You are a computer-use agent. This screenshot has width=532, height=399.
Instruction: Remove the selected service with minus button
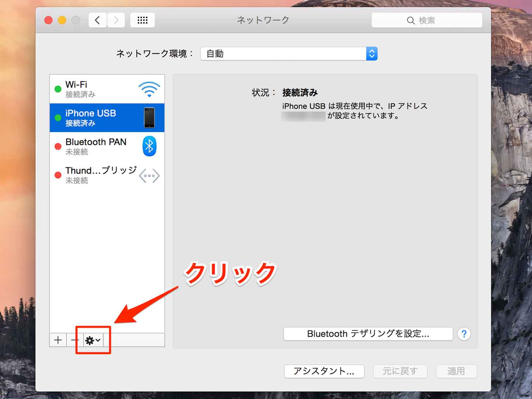[x=75, y=340]
